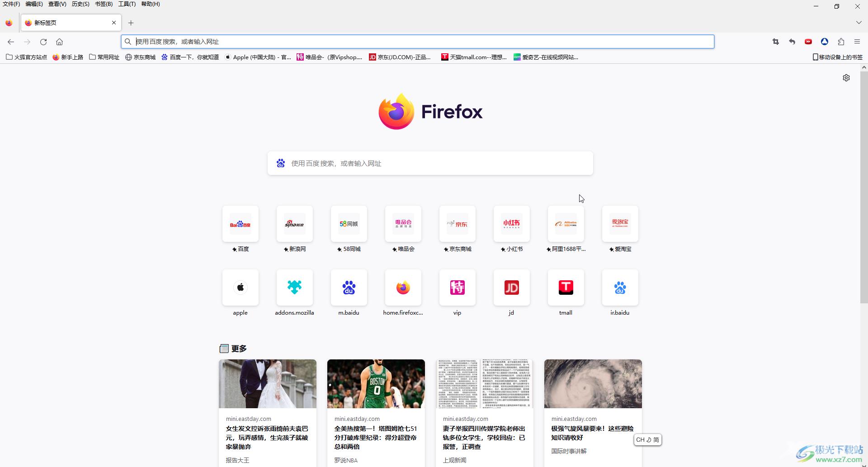Viewport: 868px width, 467px height.
Task: Open the 爱奇艺 bookmark
Action: pyautogui.click(x=546, y=57)
